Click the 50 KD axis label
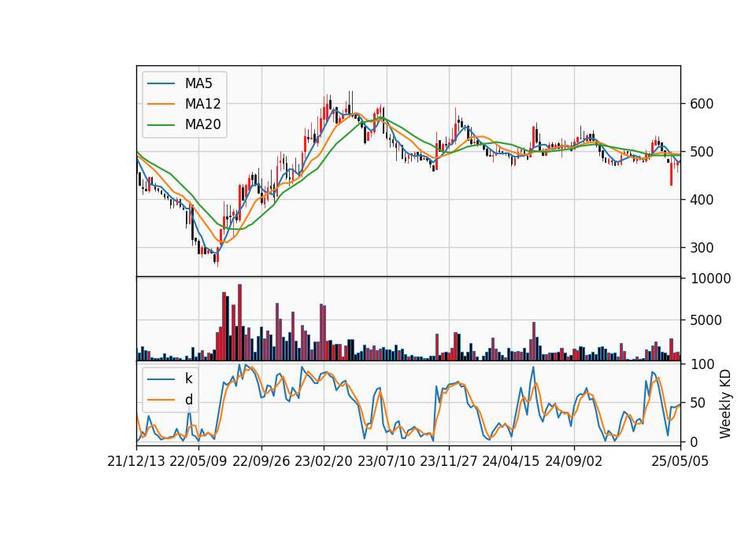756x543 pixels. (x=699, y=403)
